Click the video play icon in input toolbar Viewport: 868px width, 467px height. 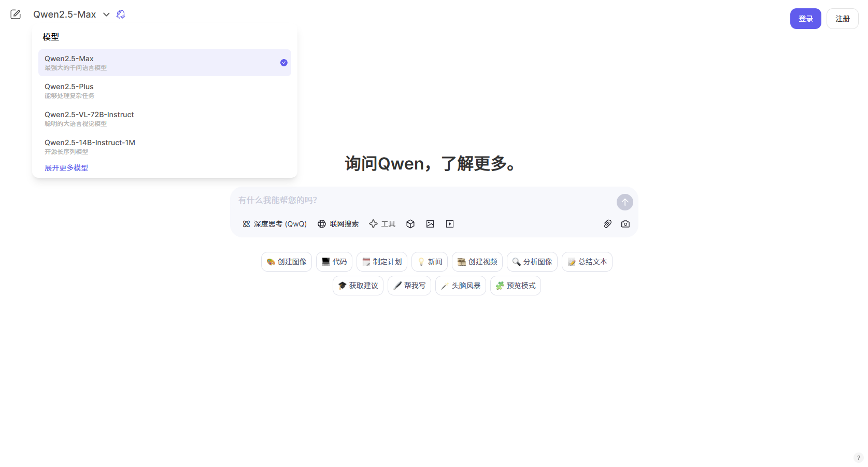coord(450,224)
